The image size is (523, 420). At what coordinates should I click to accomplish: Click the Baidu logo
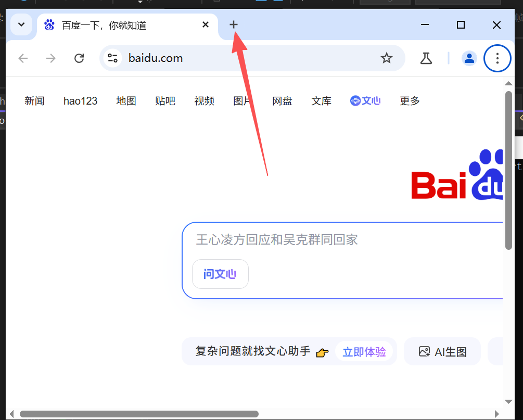click(x=457, y=175)
